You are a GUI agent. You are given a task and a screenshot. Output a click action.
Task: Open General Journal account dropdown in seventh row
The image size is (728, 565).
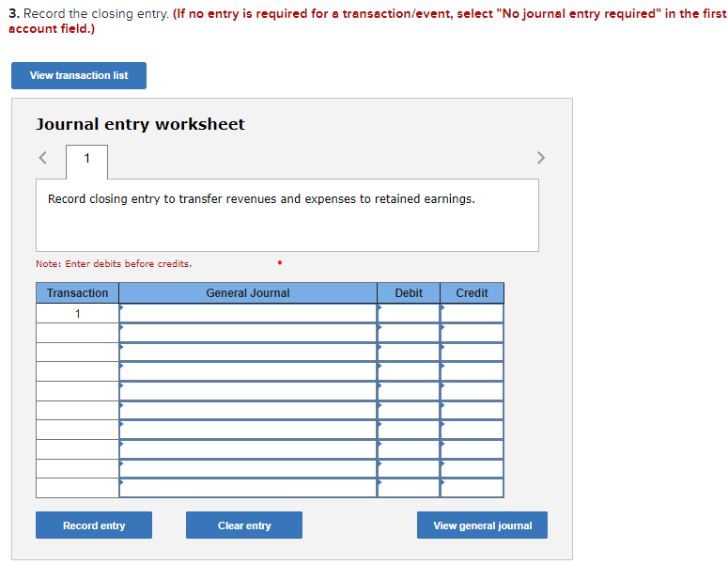[x=248, y=430]
